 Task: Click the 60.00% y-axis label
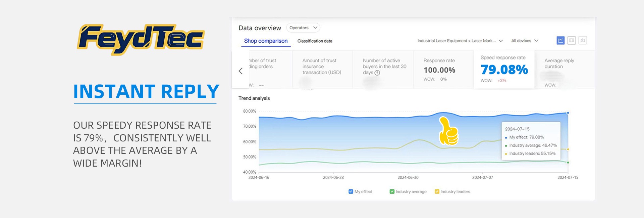point(250,142)
